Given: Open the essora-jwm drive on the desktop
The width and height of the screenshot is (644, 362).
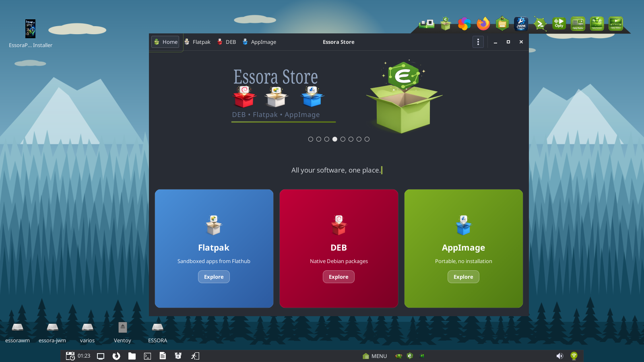Looking at the screenshot, I should 52,332.
